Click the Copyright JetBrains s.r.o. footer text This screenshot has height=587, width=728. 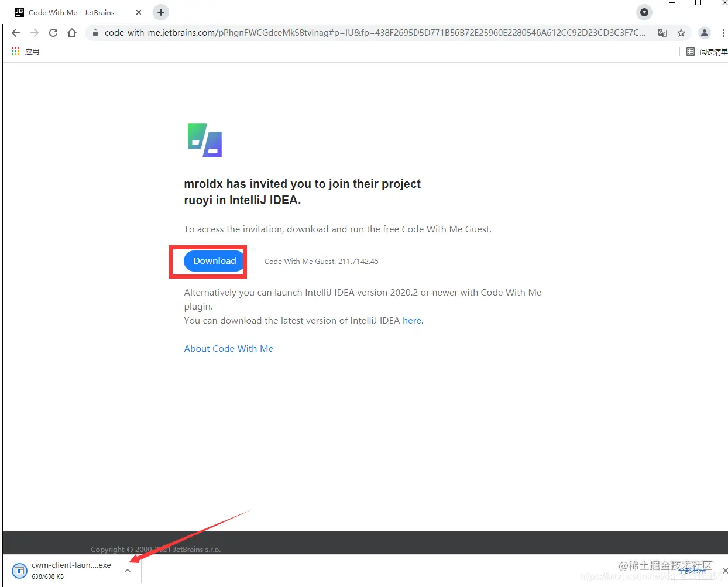[x=156, y=550]
